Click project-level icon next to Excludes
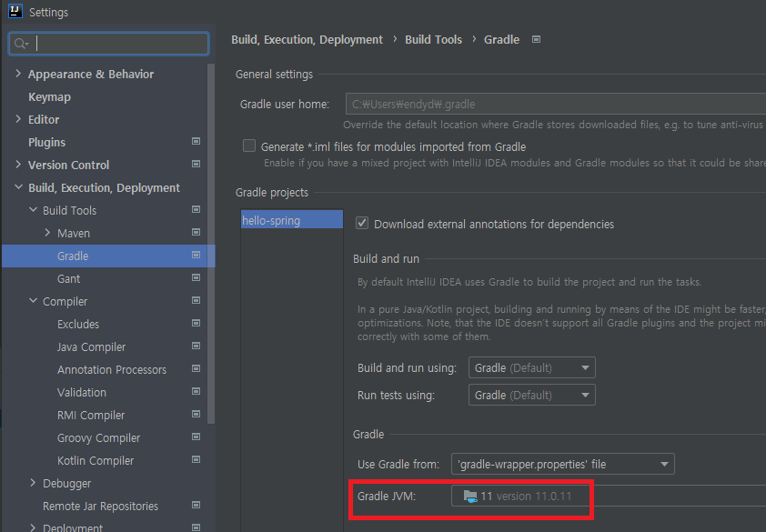The height and width of the screenshot is (532, 766). pos(196,323)
